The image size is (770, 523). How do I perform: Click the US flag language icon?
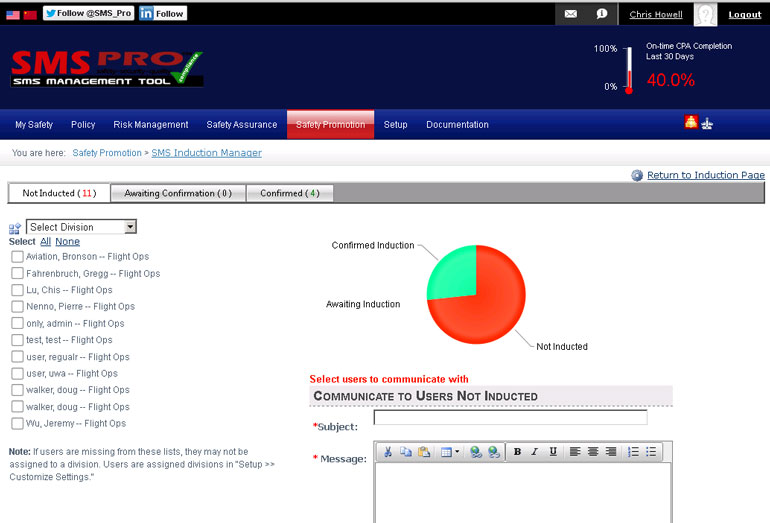(x=13, y=15)
